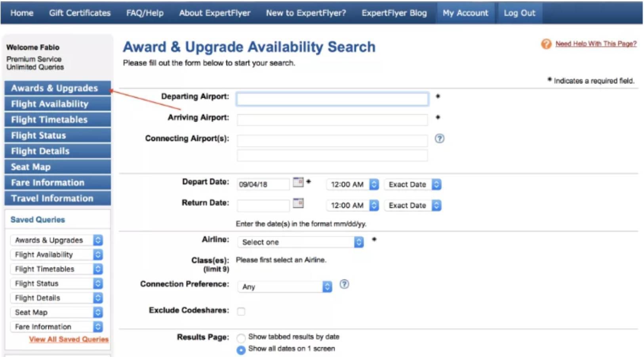Open ExpertFlyer Blog from navigation
Screen dimensions: 644x357
(x=394, y=13)
